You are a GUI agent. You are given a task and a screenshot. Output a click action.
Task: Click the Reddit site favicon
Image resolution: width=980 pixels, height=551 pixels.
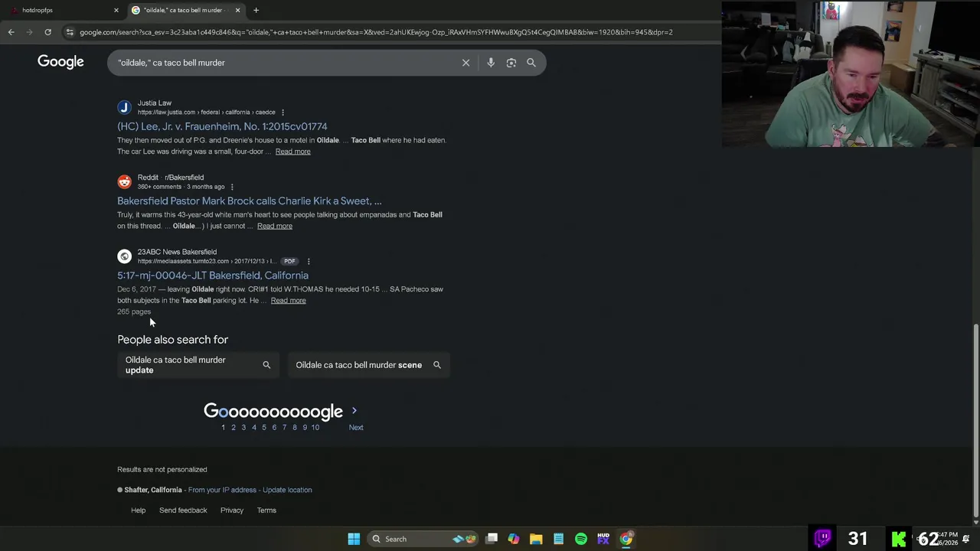124,181
